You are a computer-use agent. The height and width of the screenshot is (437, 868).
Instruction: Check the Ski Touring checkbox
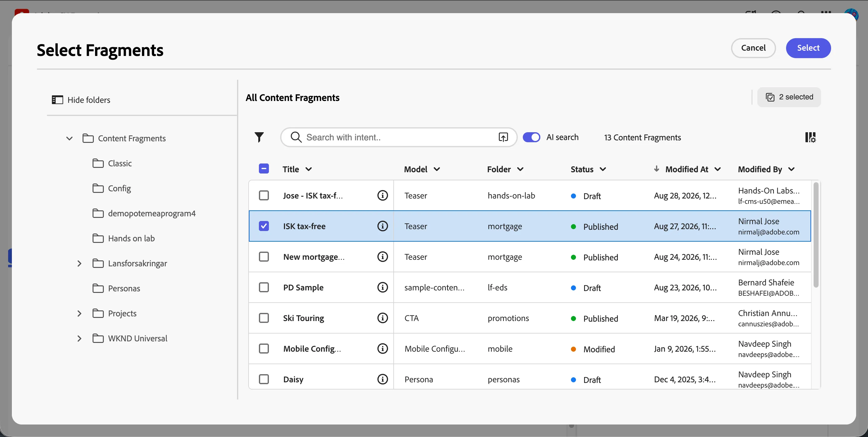(x=264, y=318)
